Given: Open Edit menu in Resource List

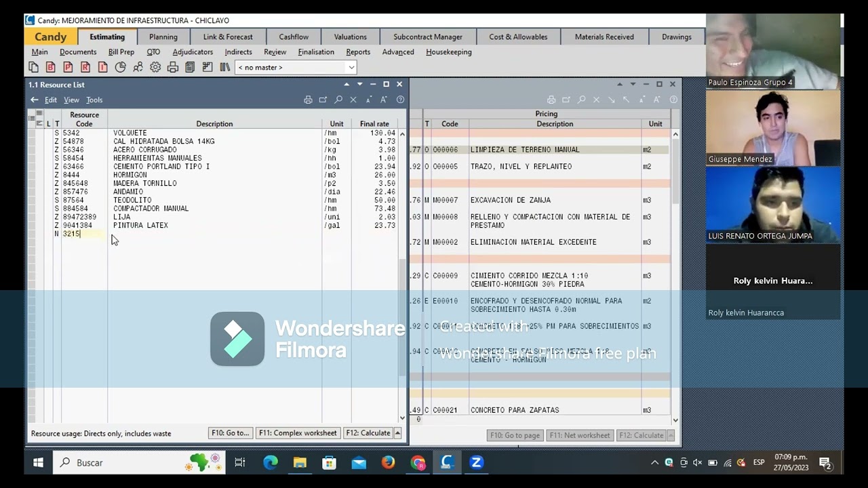Looking at the screenshot, I should [51, 100].
